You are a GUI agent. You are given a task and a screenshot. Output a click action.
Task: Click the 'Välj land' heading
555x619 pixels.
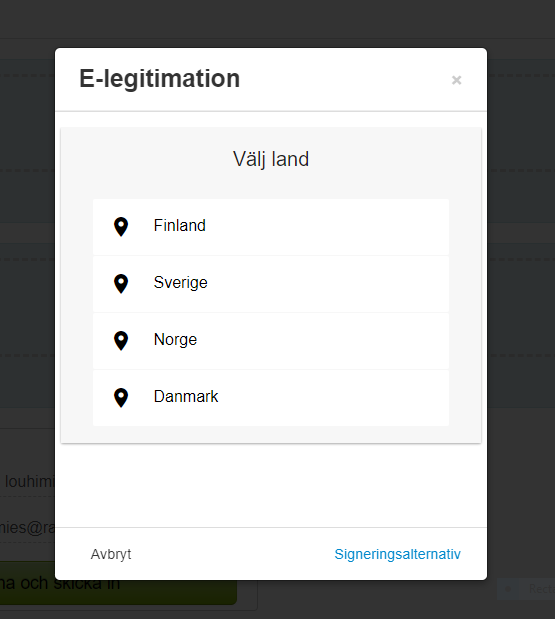(x=271, y=159)
